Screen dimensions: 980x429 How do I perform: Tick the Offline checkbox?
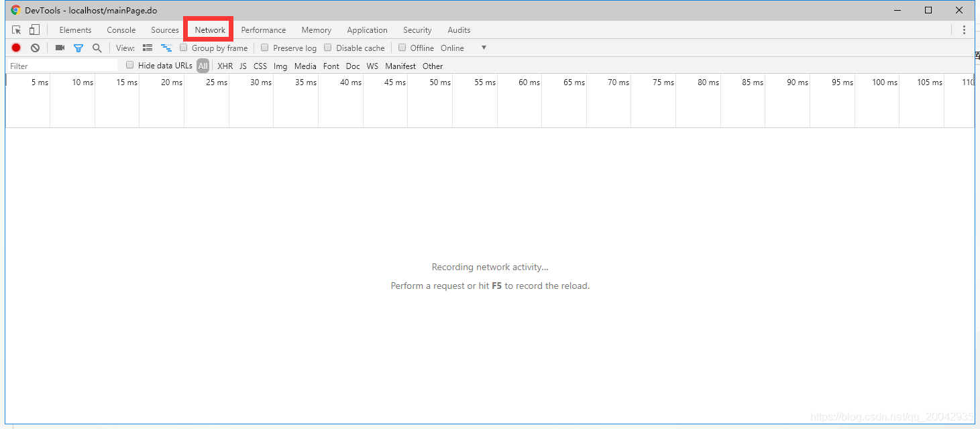402,48
